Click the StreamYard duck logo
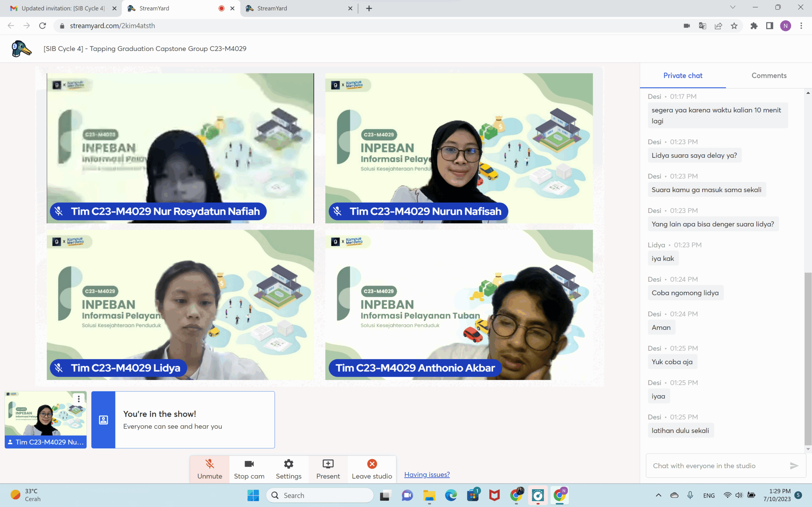Viewport: 812px width, 507px height. pos(21,49)
